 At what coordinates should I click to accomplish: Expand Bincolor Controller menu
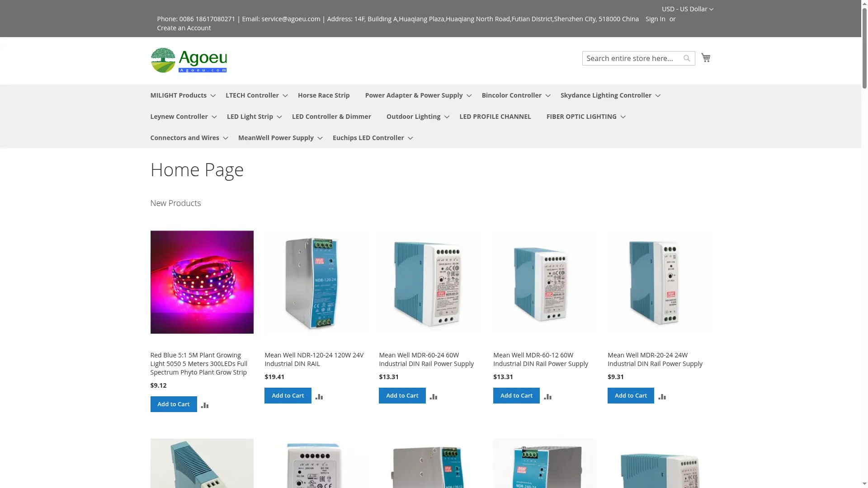click(x=516, y=95)
